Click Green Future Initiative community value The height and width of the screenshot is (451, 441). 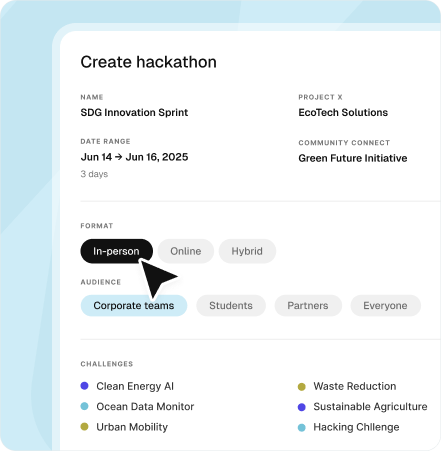[x=353, y=158]
